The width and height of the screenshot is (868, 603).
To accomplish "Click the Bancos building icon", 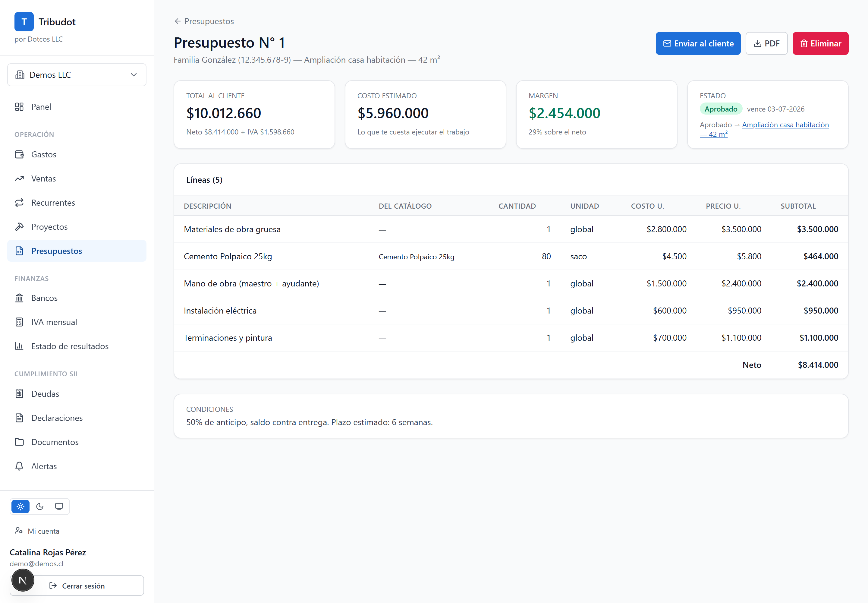I will [x=19, y=298].
